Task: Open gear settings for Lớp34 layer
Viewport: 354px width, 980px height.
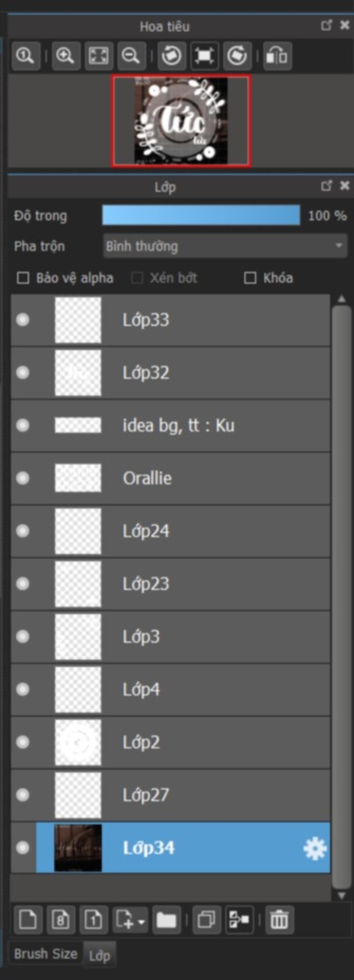Action: (x=315, y=848)
